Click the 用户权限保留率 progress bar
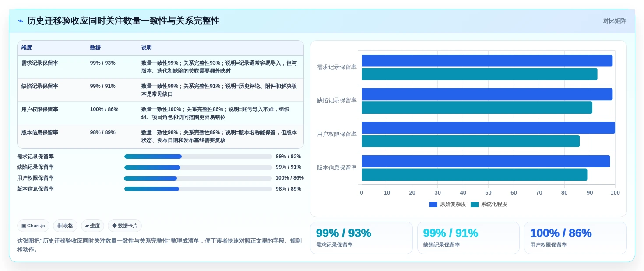Viewport: 644px width, 271px height. tap(198, 178)
